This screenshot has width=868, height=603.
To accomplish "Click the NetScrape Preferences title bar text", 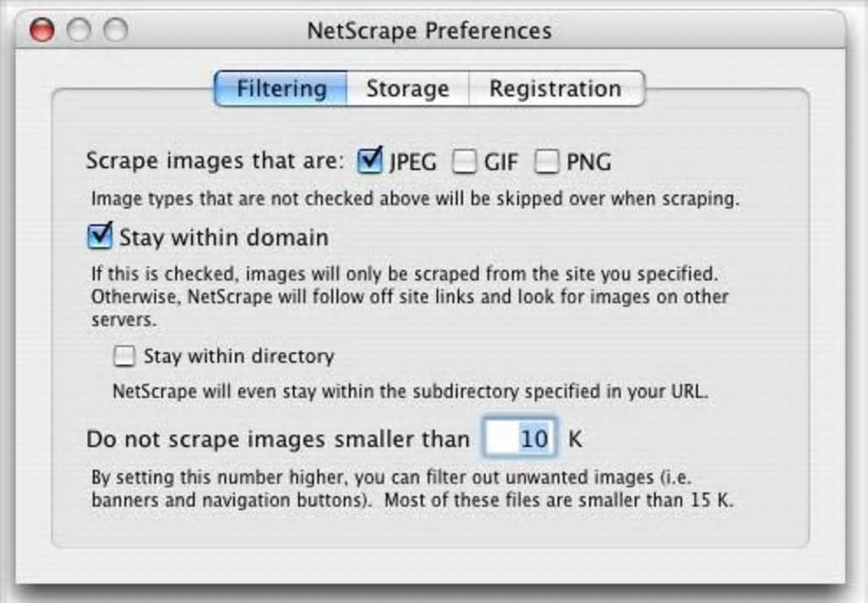I will pos(429,31).
